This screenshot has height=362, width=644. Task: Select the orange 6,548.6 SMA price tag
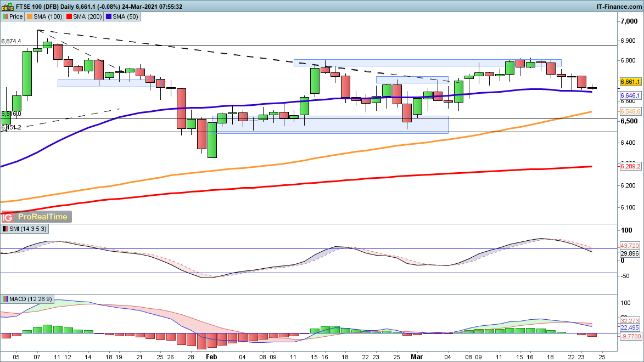[630, 111]
